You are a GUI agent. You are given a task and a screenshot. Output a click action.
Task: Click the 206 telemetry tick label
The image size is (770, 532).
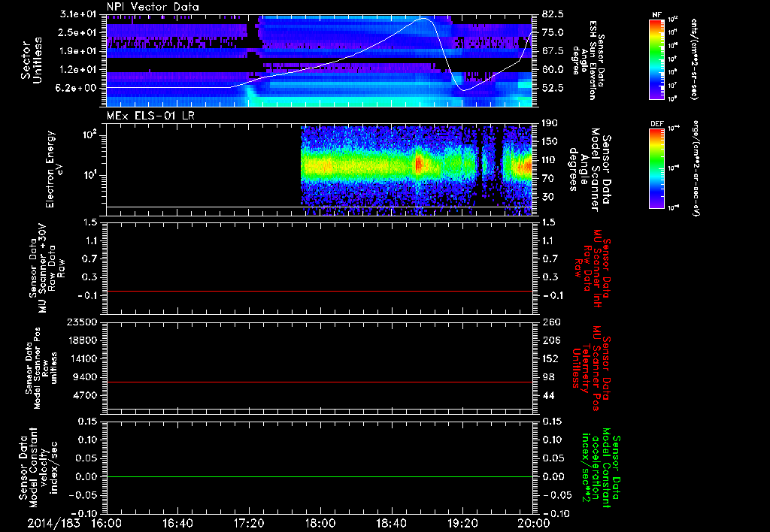click(x=550, y=340)
